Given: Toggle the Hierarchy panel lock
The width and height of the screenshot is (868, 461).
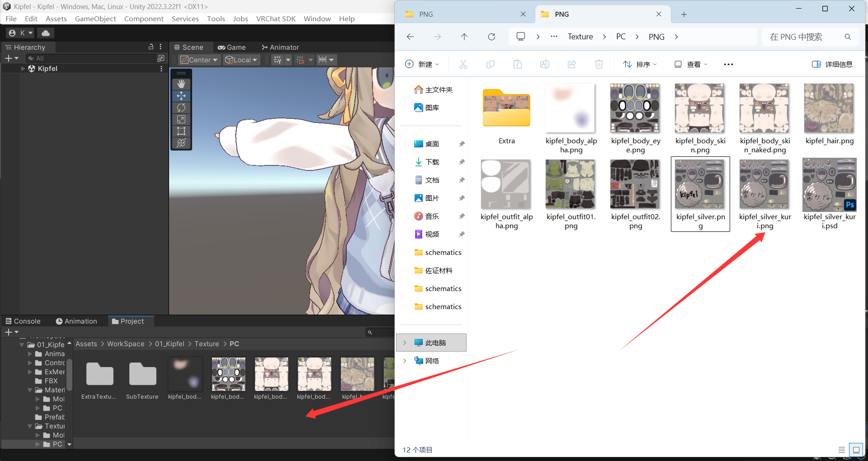Looking at the screenshot, I should (x=151, y=47).
